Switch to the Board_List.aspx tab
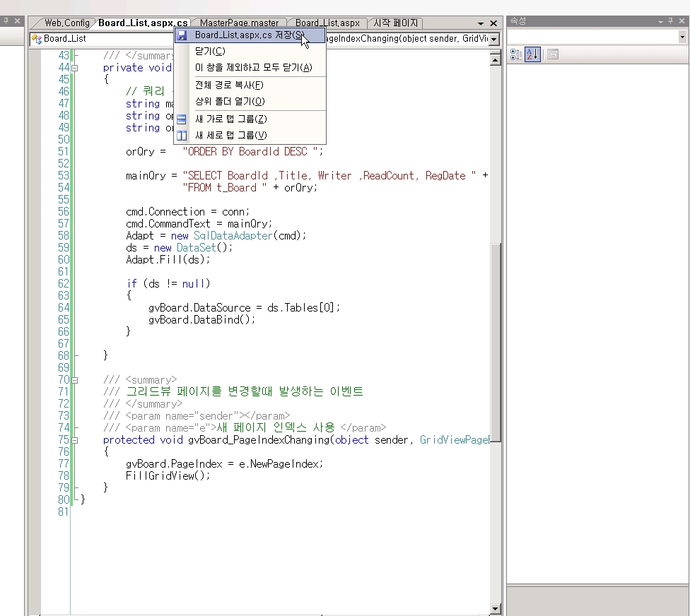690x616 pixels. point(327,23)
